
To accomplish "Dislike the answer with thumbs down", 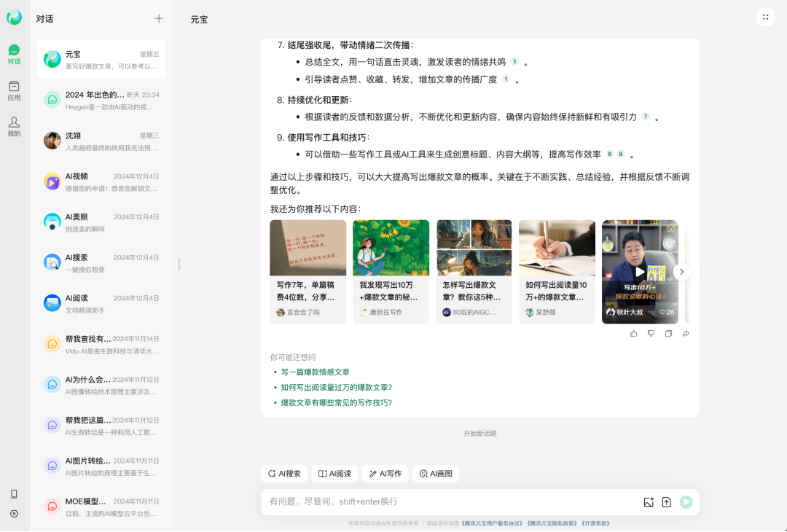I will click(651, 334).
